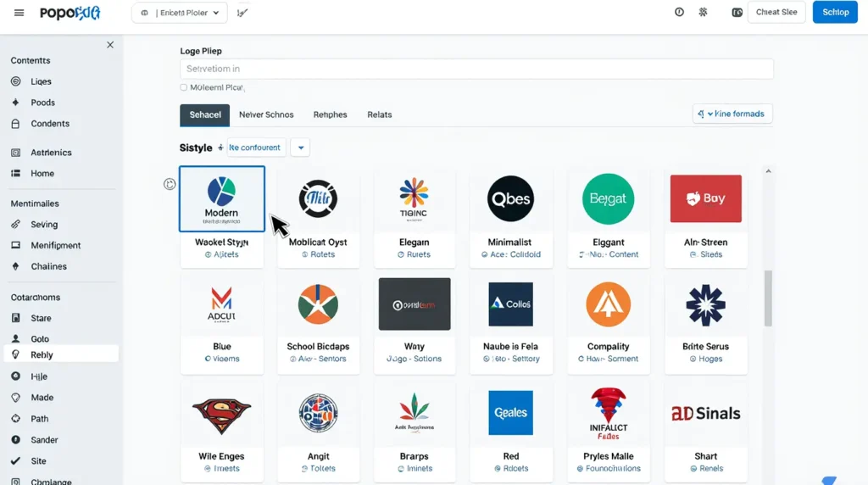Switch to the Neiver Schnos tab

pos(266,114)
